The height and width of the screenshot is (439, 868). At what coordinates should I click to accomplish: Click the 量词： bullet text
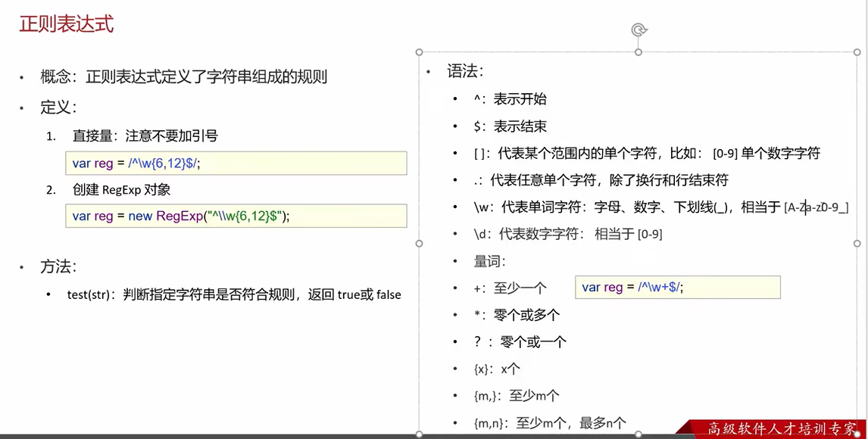coord(490,261)
